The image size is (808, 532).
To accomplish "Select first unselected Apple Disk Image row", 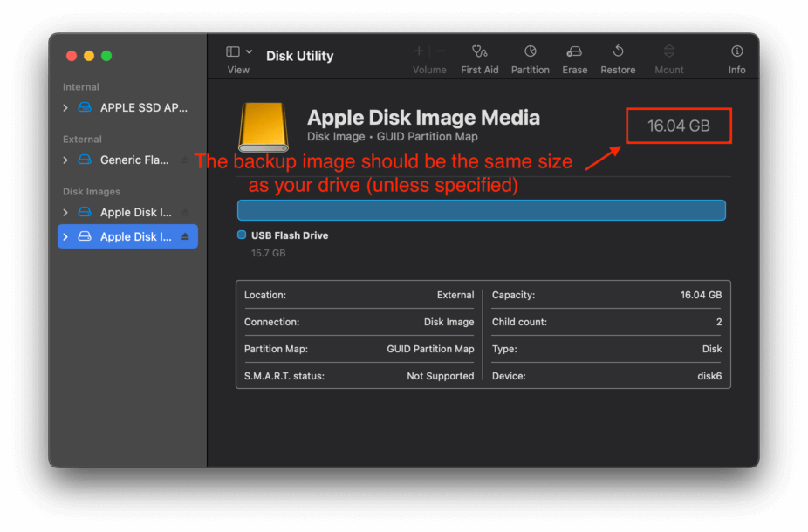I will tap(127, 212).
